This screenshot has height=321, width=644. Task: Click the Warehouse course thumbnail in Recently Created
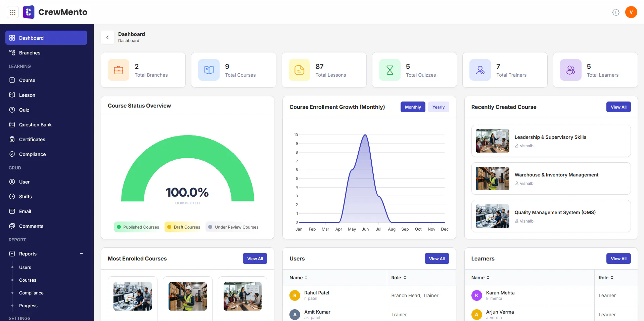(x=493, y=178)
